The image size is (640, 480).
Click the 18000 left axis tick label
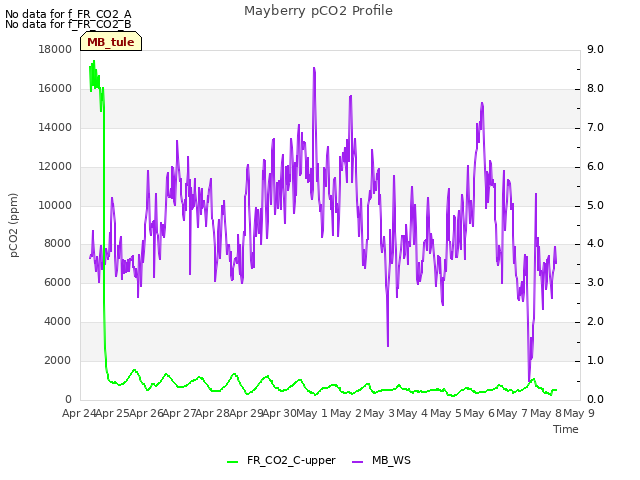pos(55,49)
